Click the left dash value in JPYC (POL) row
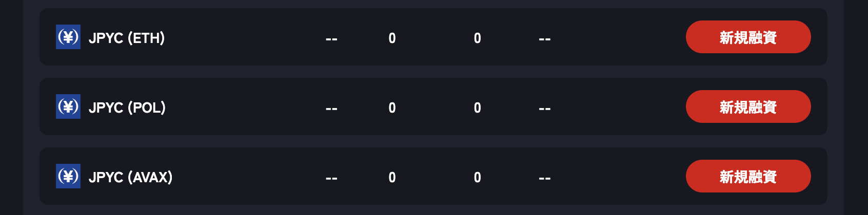 [x=331, y=109]
